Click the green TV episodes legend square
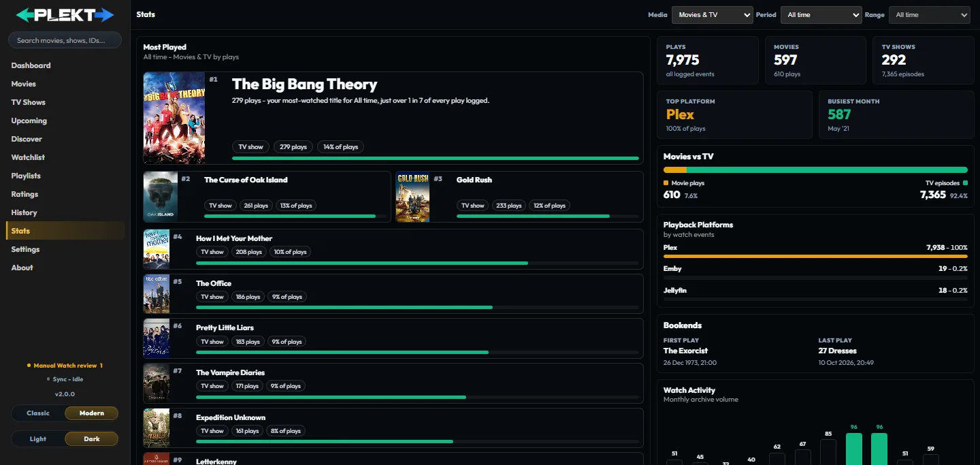 point(965,183)
